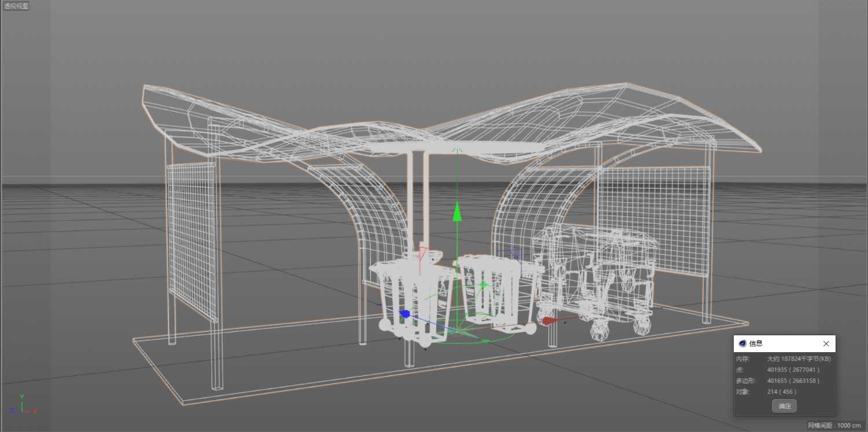The image size is (868, 432).
Task: Click the 多边形 label in the dialog
Action: [745, 380]
